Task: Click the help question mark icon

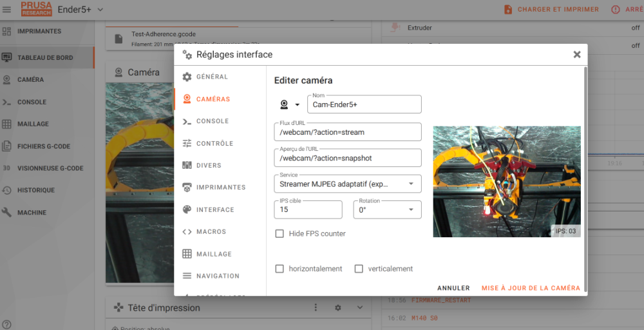Action: tap(6, 325)
